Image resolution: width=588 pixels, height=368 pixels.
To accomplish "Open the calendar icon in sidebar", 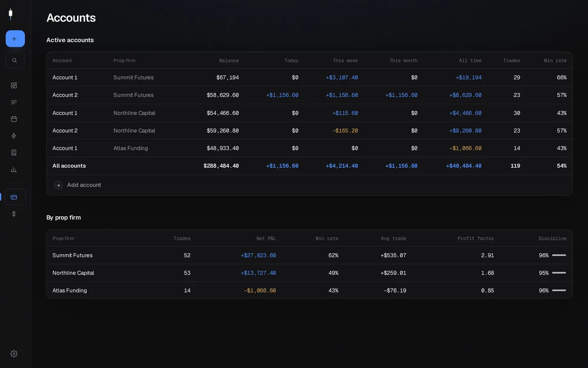I will (14, 119).
